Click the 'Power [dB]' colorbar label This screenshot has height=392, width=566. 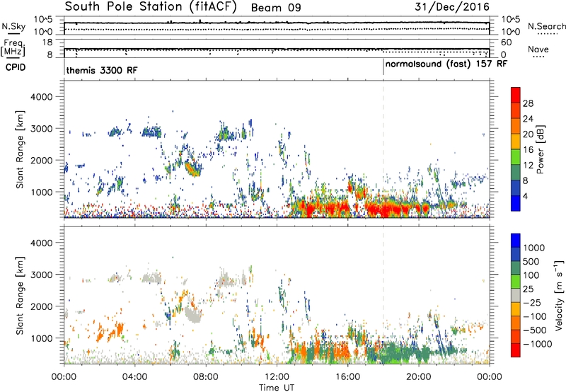[x=540, y=149]
